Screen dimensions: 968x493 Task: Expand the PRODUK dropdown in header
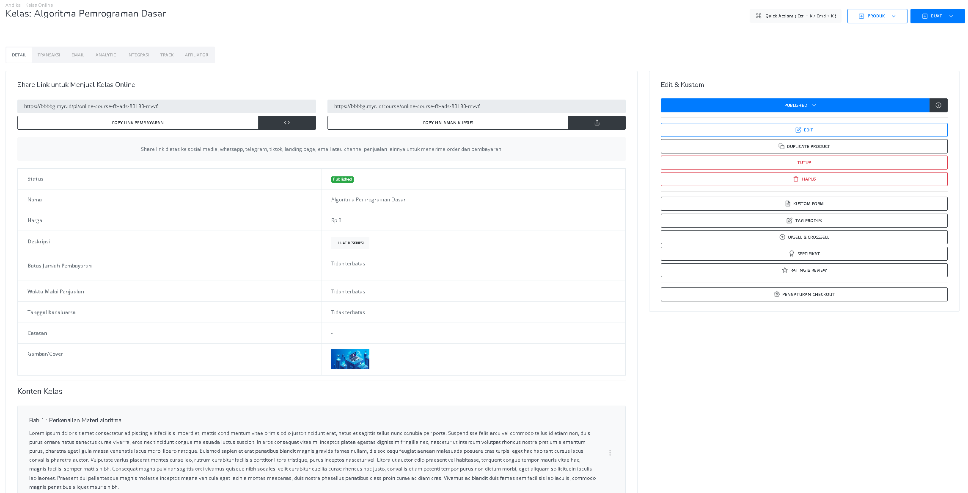[x=877, y=16]
